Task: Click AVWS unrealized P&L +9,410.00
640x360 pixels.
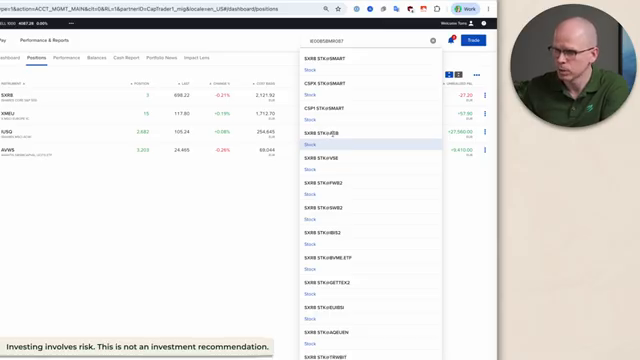Action: 462,150
